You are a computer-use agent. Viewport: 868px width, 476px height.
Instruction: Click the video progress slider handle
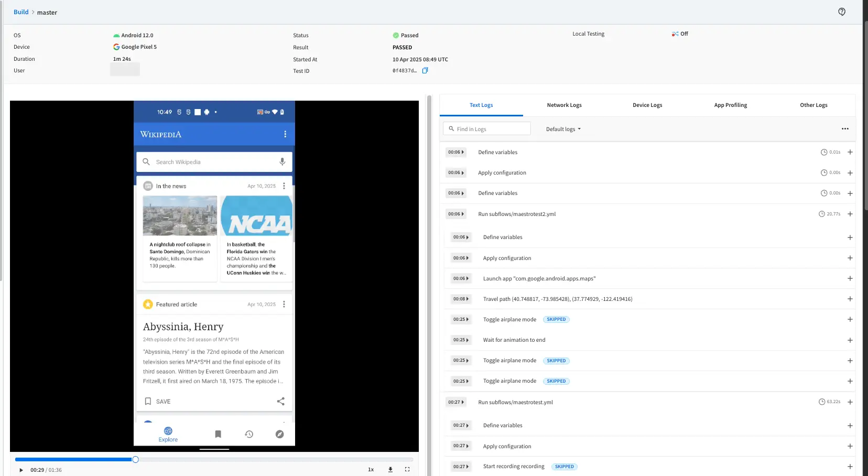pos(135,460)
